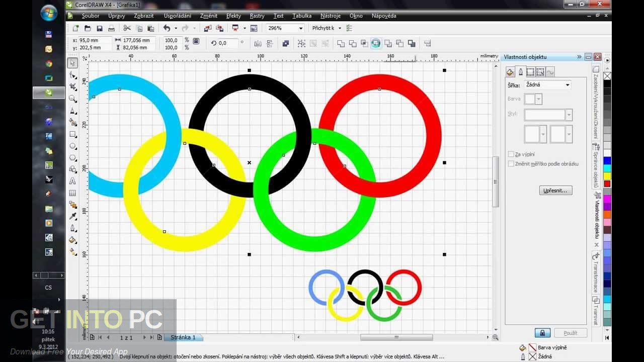644x362 pixels.
Task: Click the Undo arrow icon
Action: [x=167, y=28]
